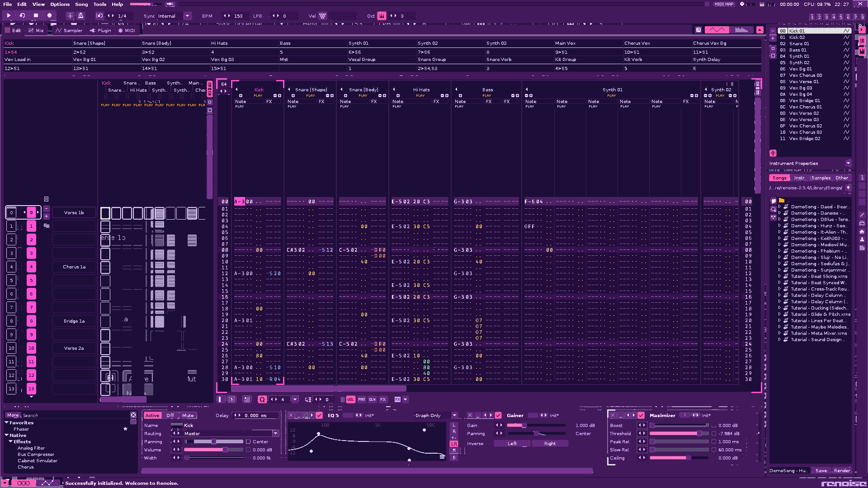Screen dimensions: 868x488
Task: Set the track state to Off
Action: (x=170, y=416)
